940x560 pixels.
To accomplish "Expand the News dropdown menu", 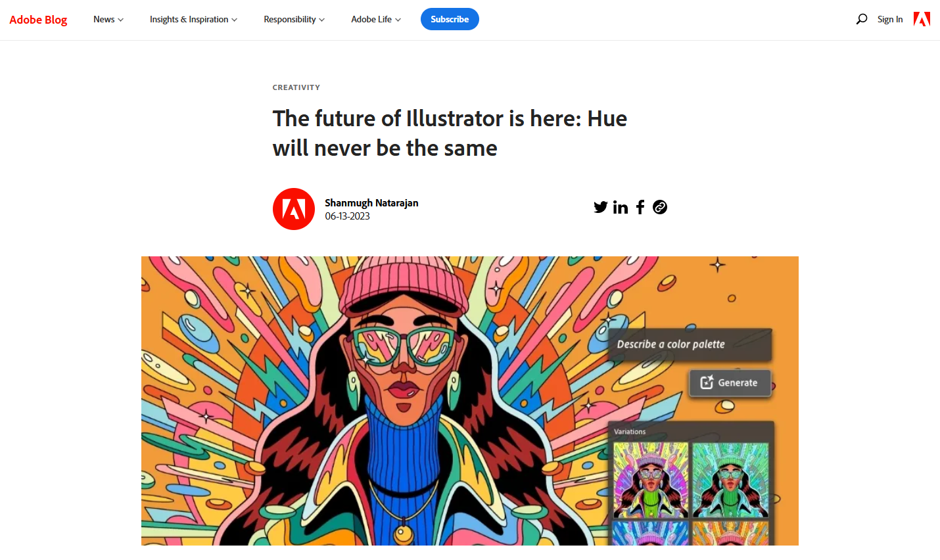I will click(108, 19).
